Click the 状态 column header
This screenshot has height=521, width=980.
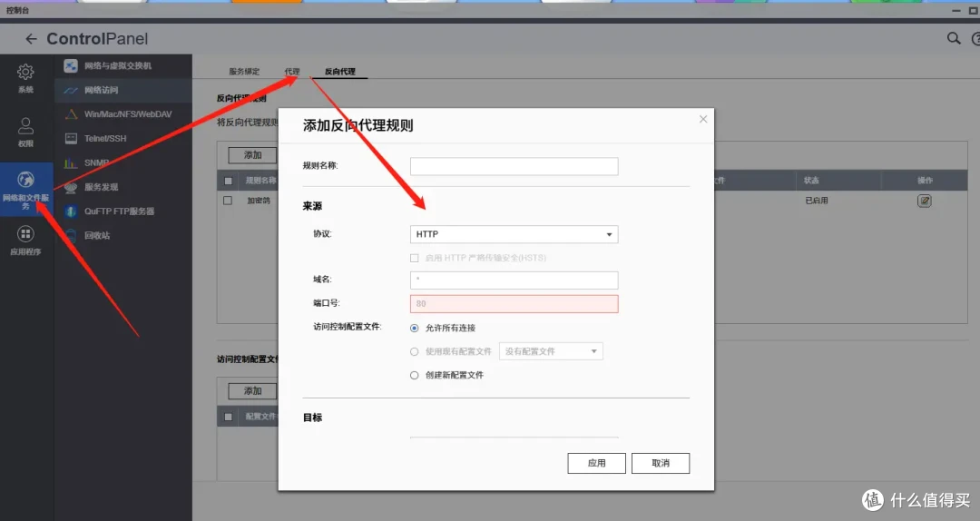[x=811, y=180]
